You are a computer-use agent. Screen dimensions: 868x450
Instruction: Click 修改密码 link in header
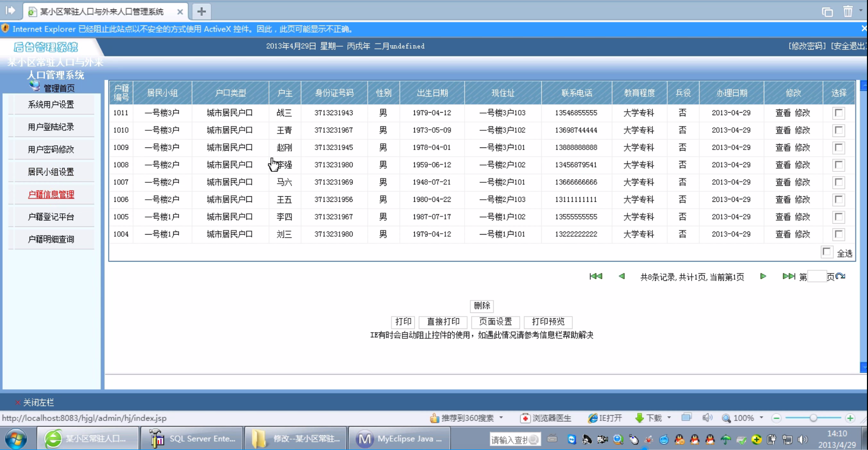[x=807, y=46]
